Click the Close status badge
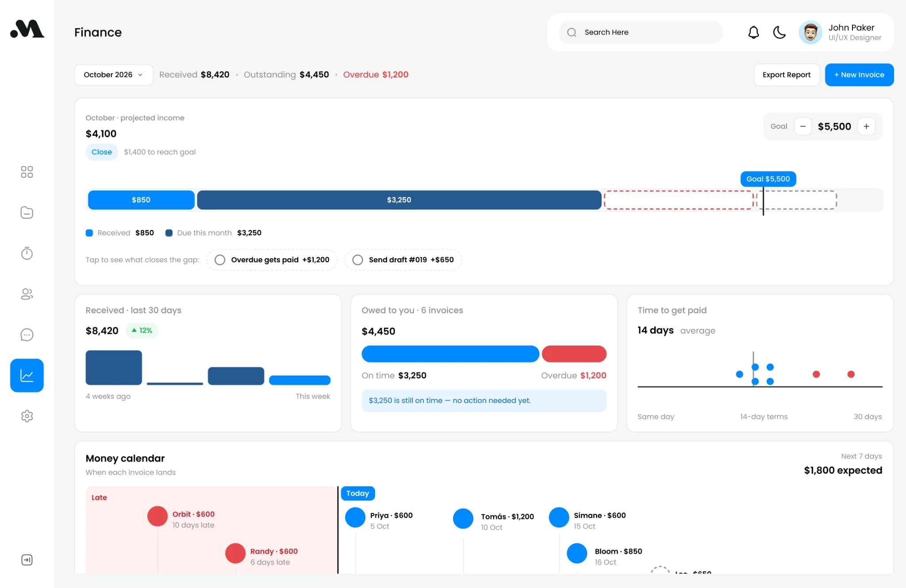Image resolution: width=906 pixels, height=588 pixels. click(x=102, y=152)
